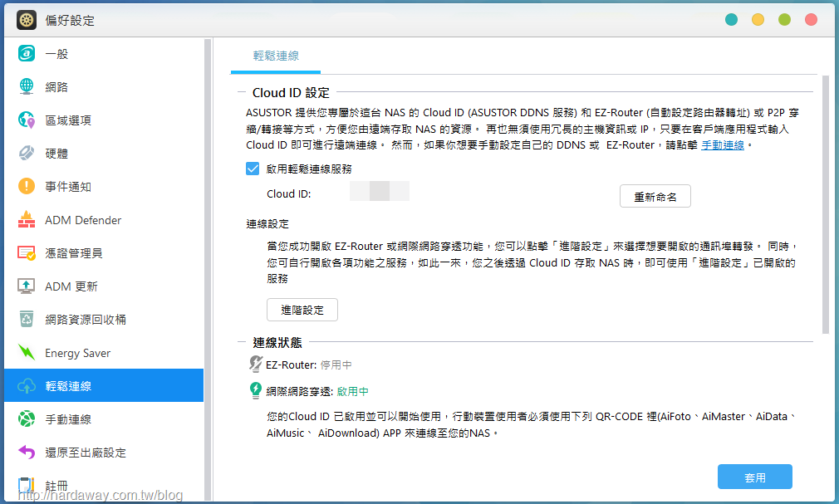Click the Cloud ID value field
Image resolution: width=839 pixels, height=504 pixels.
click(x=380, y=191)
